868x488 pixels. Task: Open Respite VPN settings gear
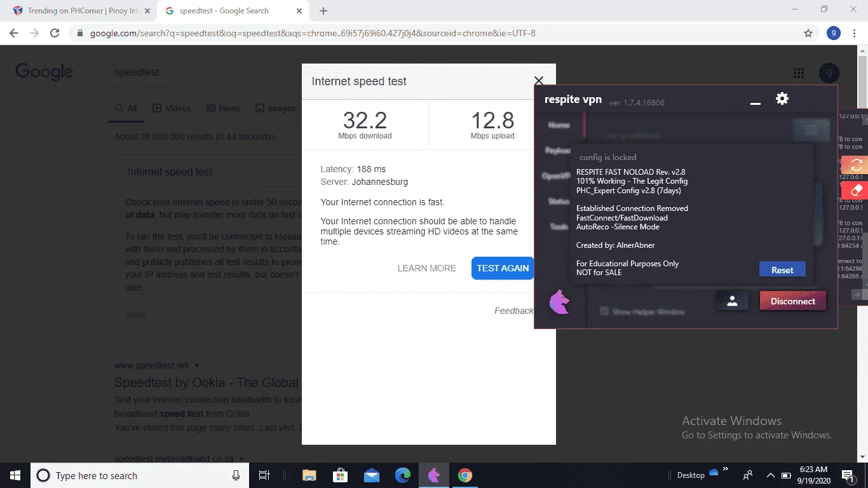coord(782,98)
